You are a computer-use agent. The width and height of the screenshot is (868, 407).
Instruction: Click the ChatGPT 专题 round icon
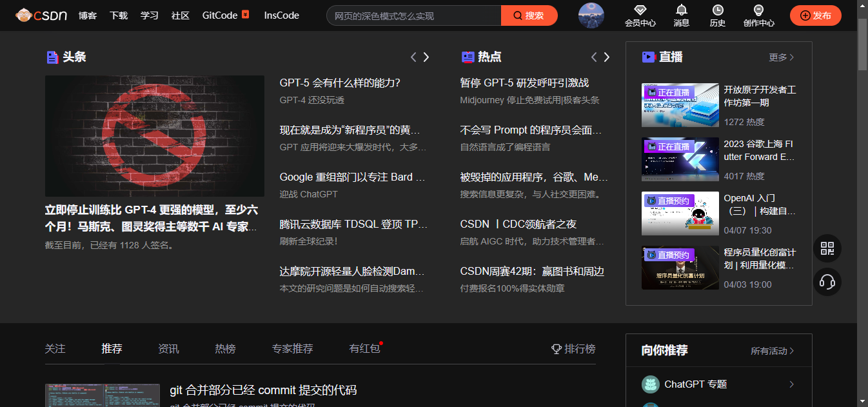(x=650, y=384)
